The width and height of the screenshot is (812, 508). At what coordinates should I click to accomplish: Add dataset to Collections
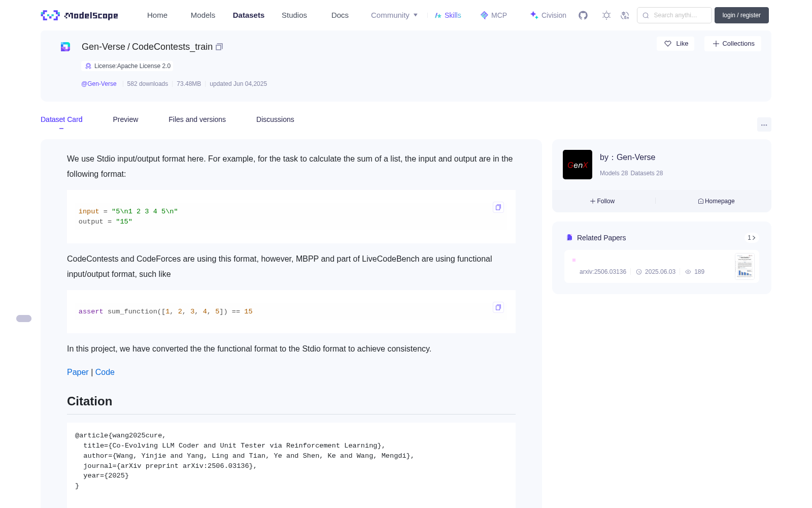tap(733, 44)
